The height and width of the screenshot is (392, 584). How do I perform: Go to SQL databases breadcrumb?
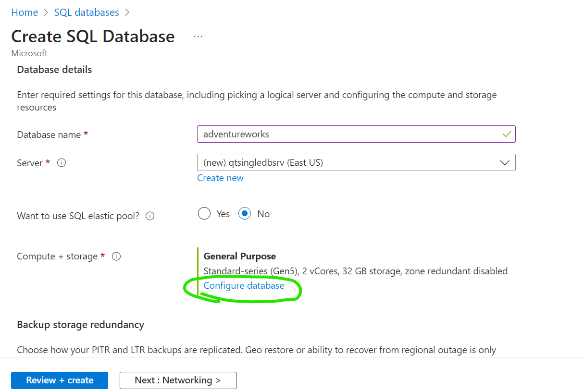point(87,12)
